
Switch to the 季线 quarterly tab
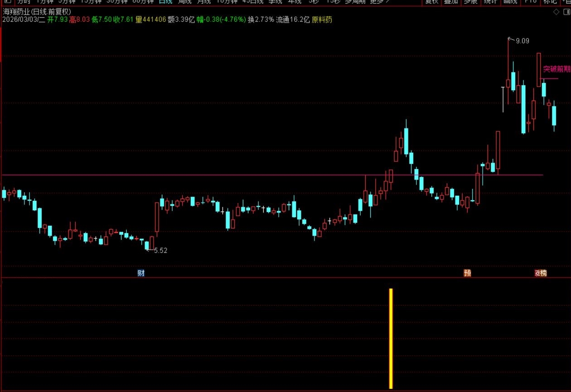[275, 1]
